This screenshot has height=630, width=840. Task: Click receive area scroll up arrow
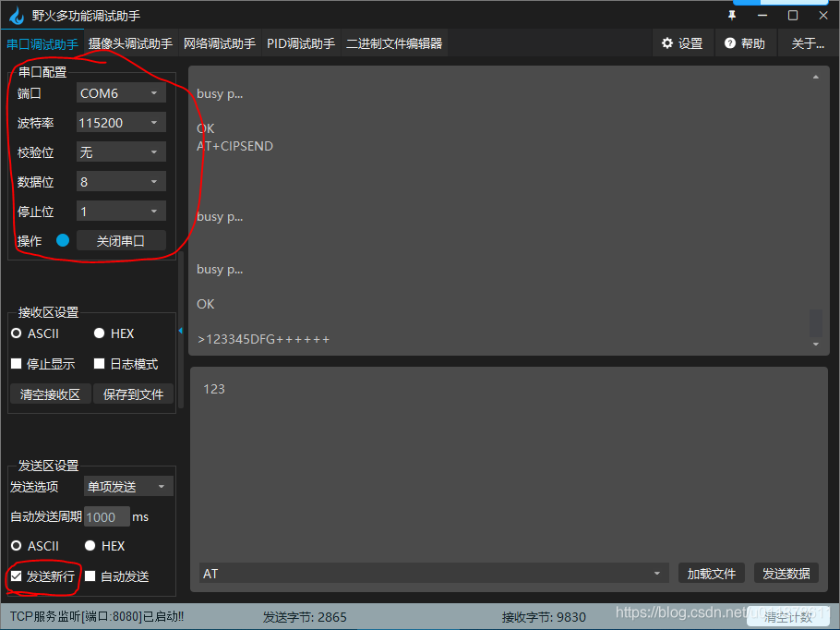click(815, 78)
